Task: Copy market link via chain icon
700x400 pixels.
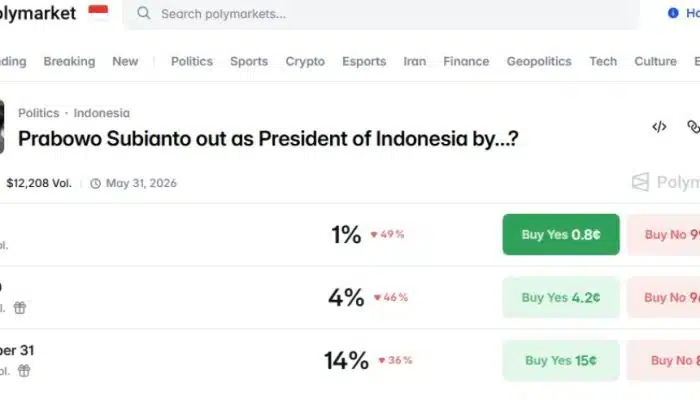Action: click(693, 127)
